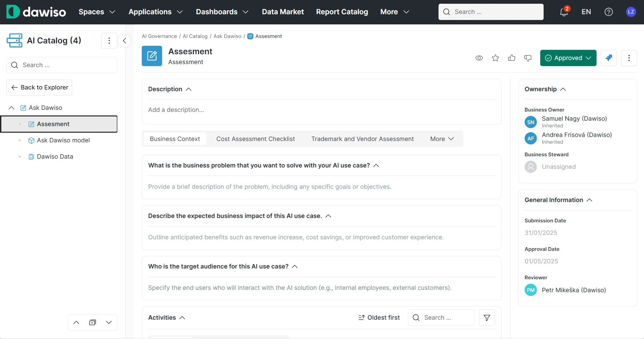Screen dimensions: 644x339
Task: Open AI Catalog breadcrumb link
Action: click(195, 36)
